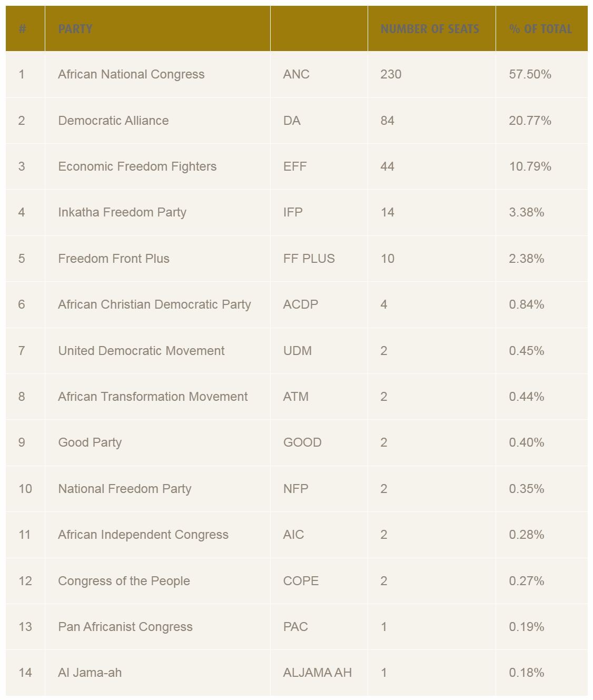Click the PARTY column header
593x700 pixels.
point(75,29)
